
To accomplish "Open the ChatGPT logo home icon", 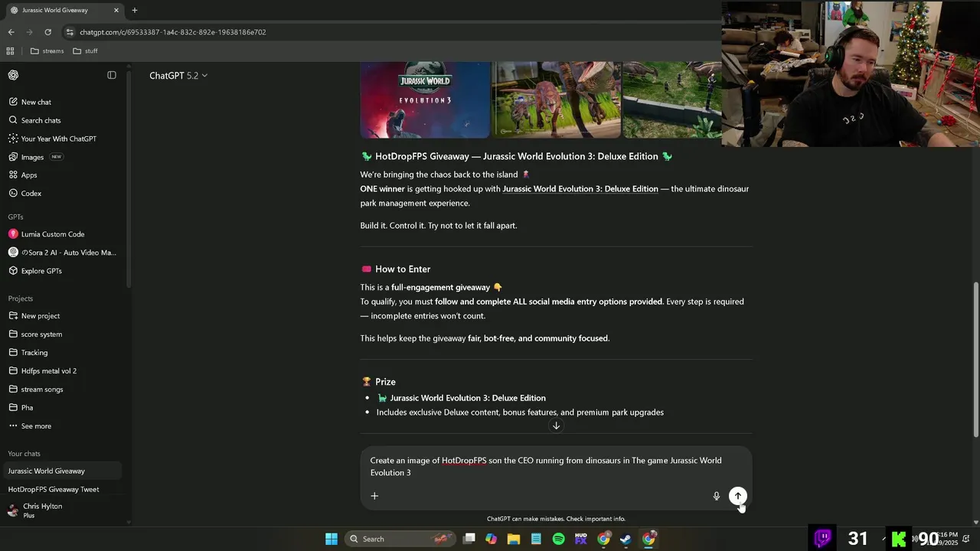I will (13, 75).
